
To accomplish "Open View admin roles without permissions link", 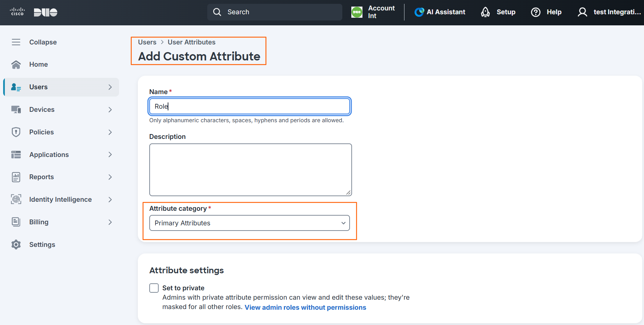I will [x=306, y=307].
